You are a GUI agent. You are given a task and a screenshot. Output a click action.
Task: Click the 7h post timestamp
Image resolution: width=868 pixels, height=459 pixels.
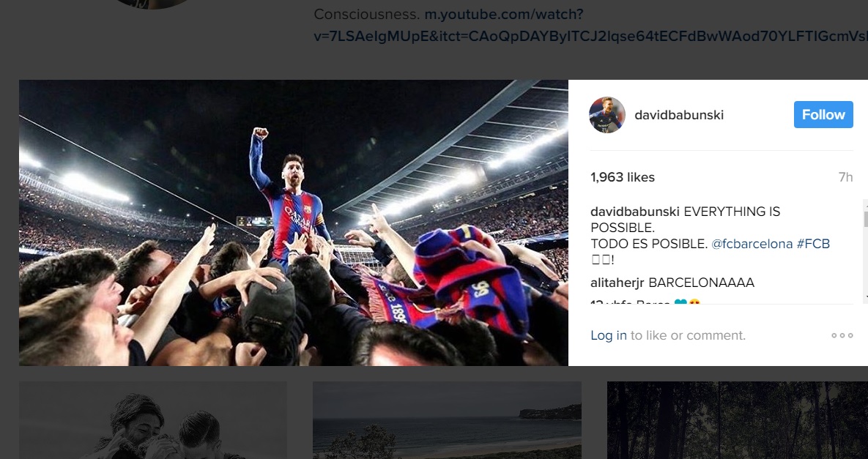pos(845,177)
